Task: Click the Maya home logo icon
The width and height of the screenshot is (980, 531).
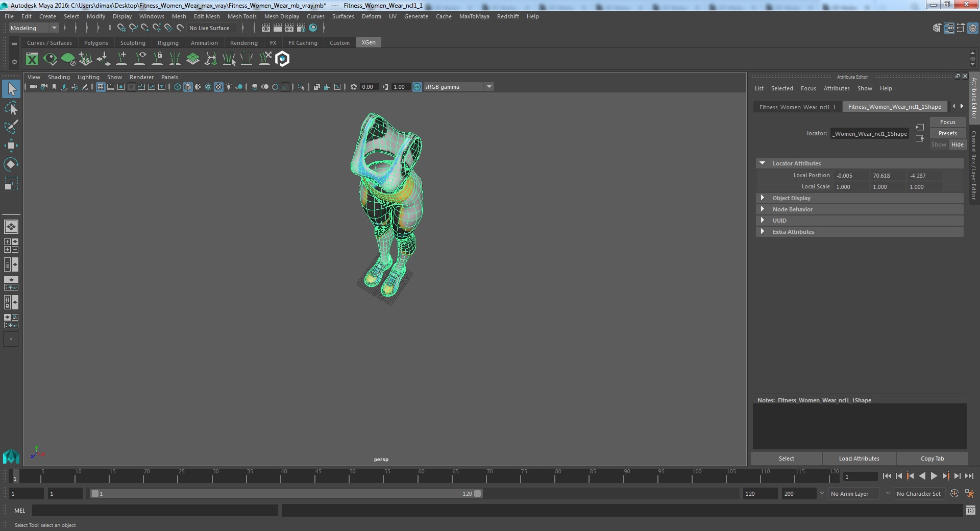Action: pos(11,456)
